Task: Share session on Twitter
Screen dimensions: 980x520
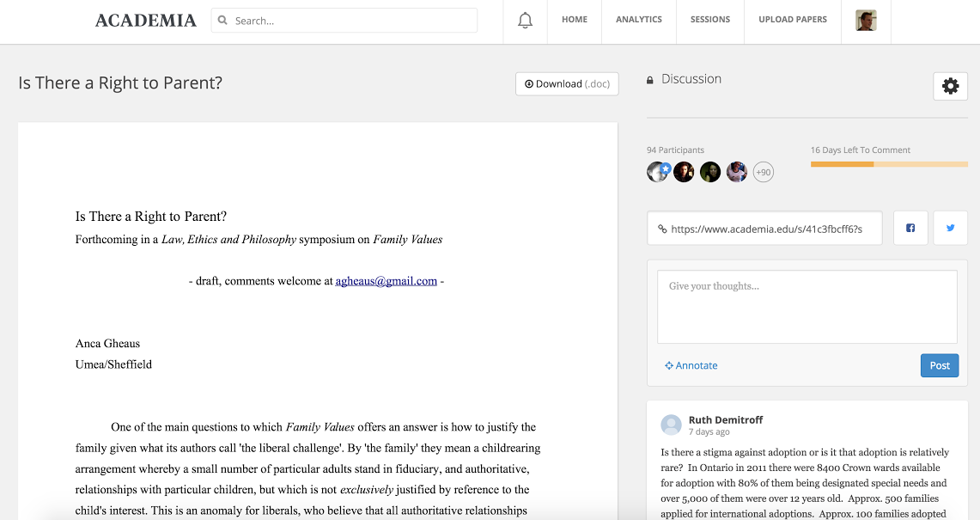Action: (x=950, y=229)
